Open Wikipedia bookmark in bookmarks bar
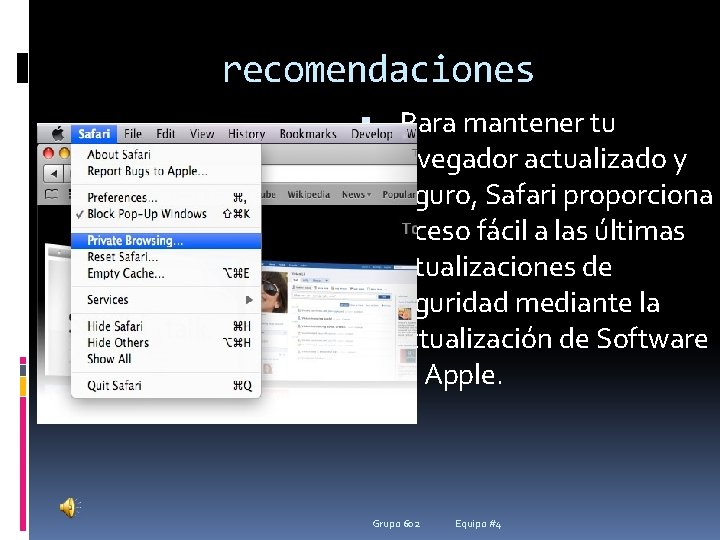The width and height of the screenshot is (720, 540). click(x=309, y=194)
